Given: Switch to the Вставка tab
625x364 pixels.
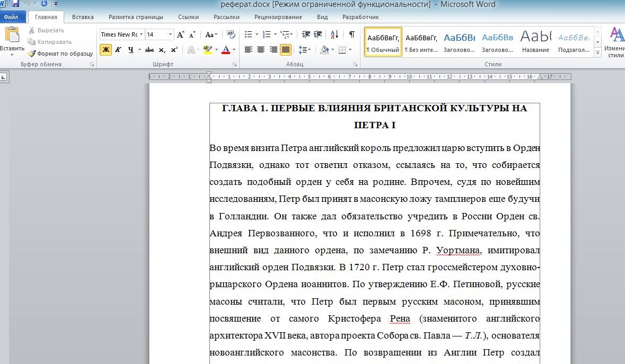Looking at the screenshot, I should tap(83, 17).
